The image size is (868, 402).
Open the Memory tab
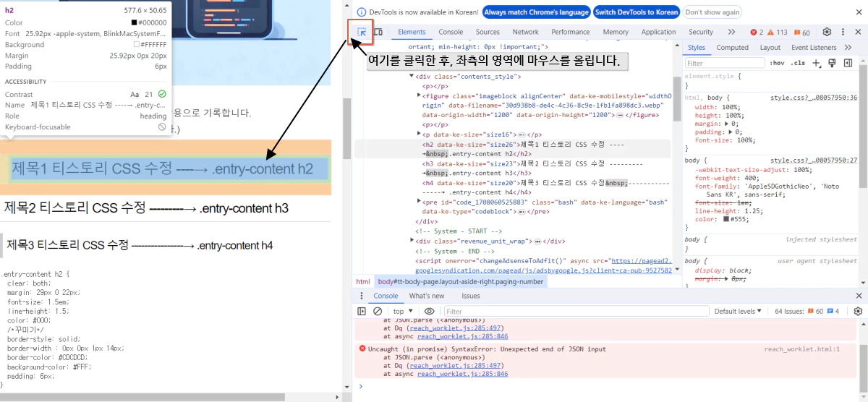616,32
